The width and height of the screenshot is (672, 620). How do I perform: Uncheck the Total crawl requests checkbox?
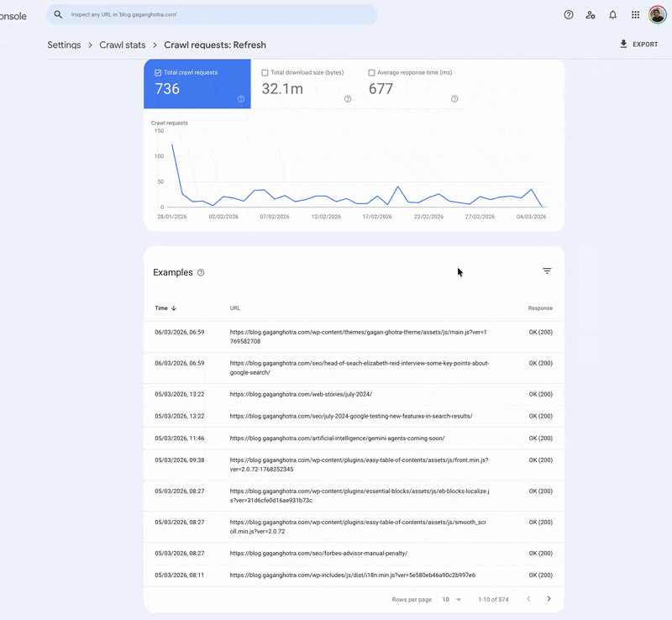(x=157, y=72)
